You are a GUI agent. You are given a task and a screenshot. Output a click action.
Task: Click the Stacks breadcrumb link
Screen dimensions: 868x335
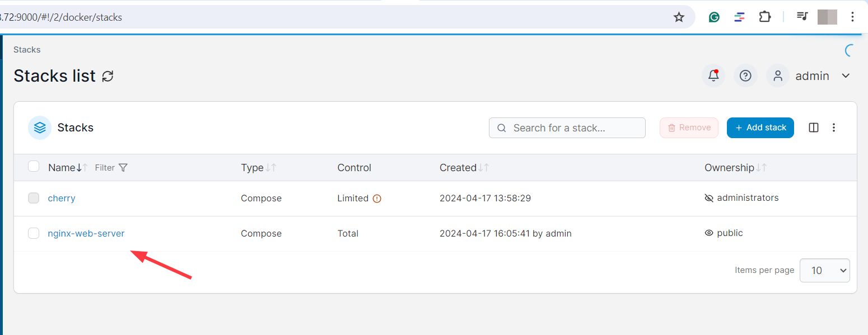[x=26, y=49]
